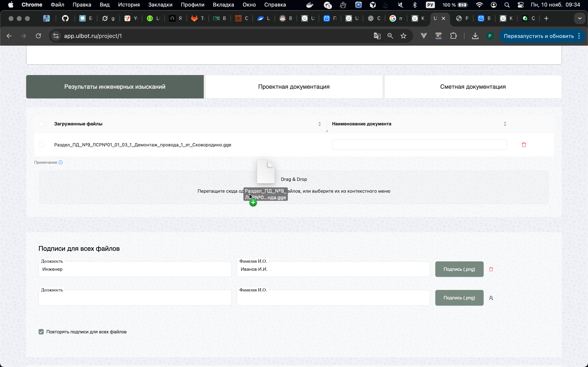This screenshot has height=367, width=588.
Task: Click Перезапустить и обновить button
Action: [538, 36]
